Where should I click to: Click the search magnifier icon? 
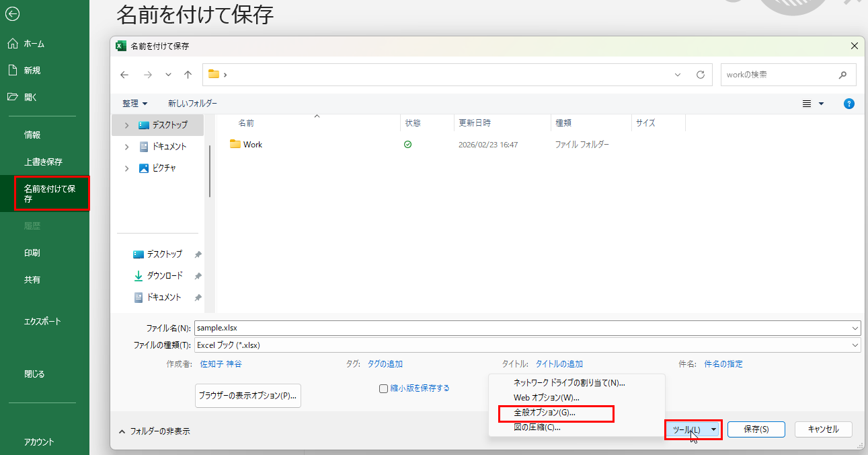(843, 75)
